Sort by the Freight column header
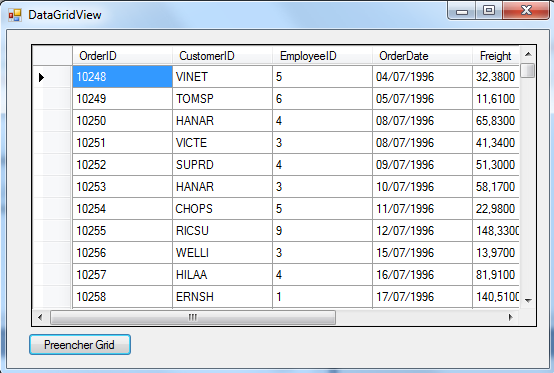This screenshot has width=554, height=373. [496, 56]
